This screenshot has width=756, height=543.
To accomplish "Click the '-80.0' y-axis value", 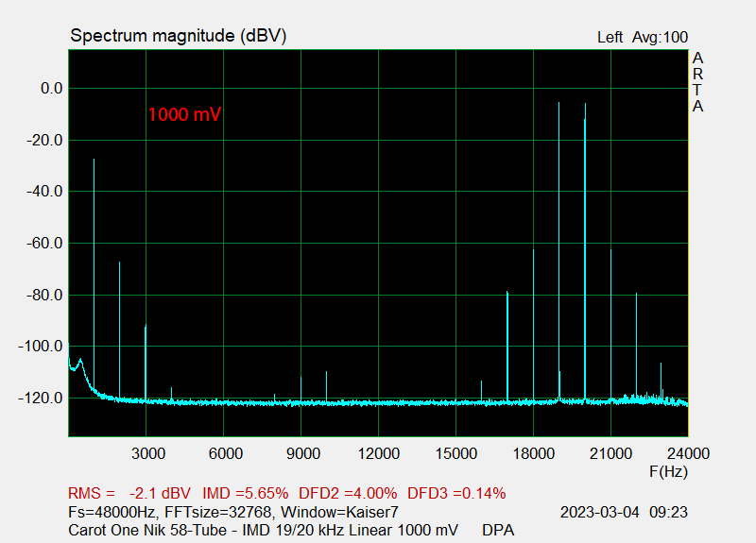I will click(44, 296).
